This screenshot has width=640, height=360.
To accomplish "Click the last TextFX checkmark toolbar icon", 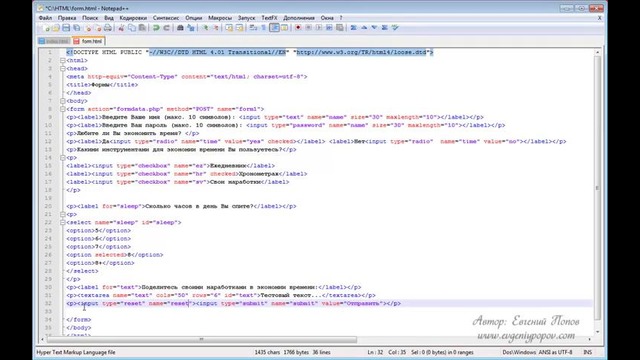I will tap(395, 28).
